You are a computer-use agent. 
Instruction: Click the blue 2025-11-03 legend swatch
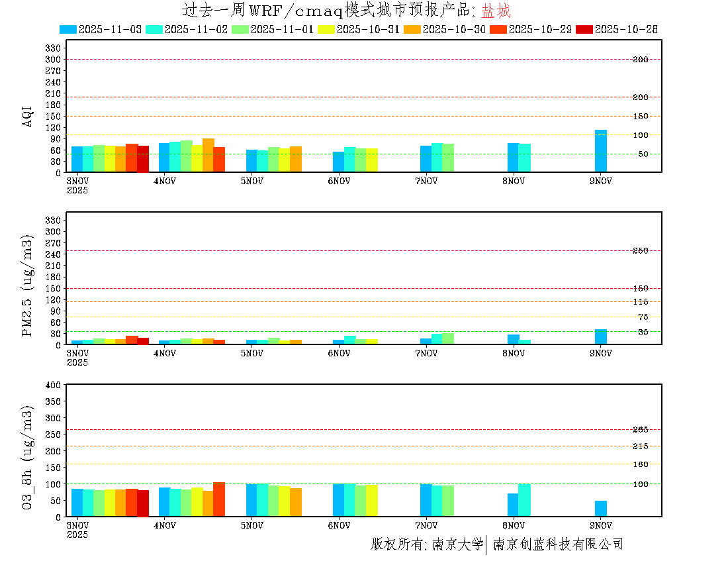[68, 29]
